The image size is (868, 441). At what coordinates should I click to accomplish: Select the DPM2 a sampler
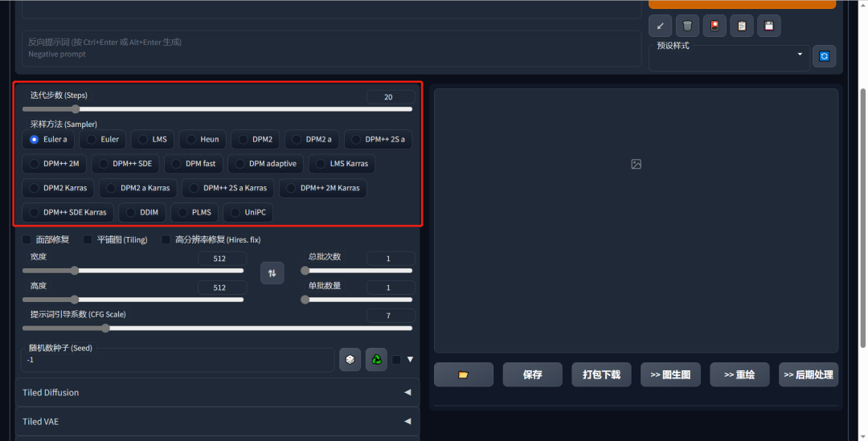pyautogui.click(x=312, y=139)
